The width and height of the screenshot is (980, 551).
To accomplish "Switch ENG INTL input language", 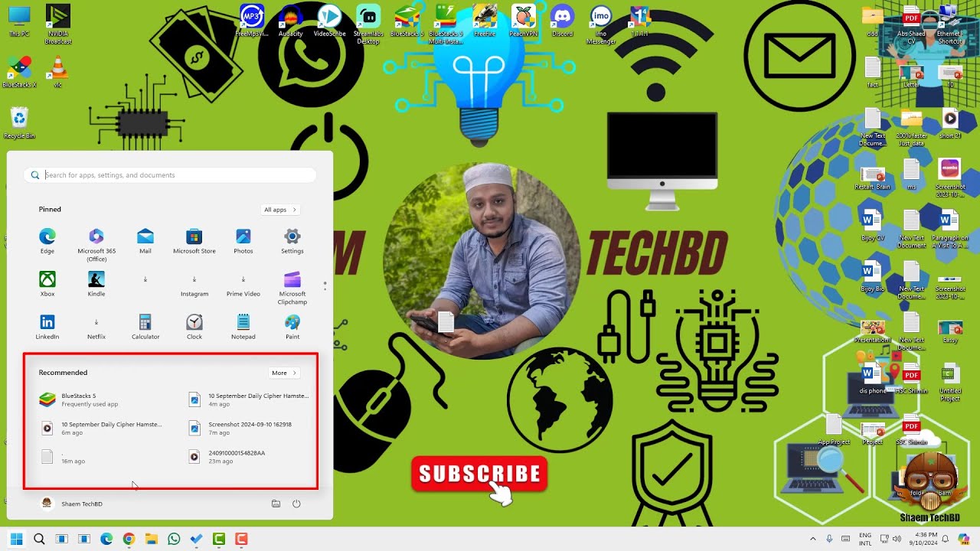I will pos(865,539).
